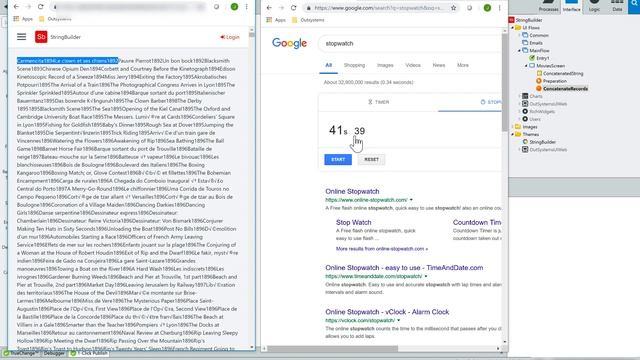This screenshot has height=360, width=640.
Task: Click the Google page horizontal scrollbar
Action: click(x=333, y=349)
